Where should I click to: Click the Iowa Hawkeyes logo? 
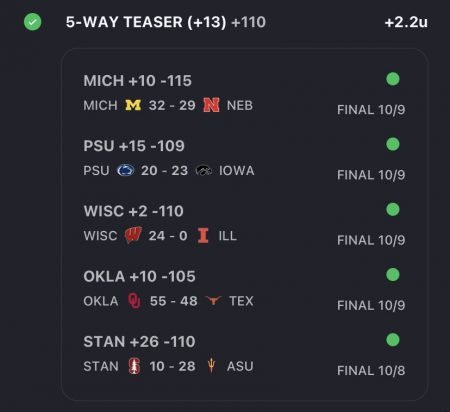click(204, 170)
